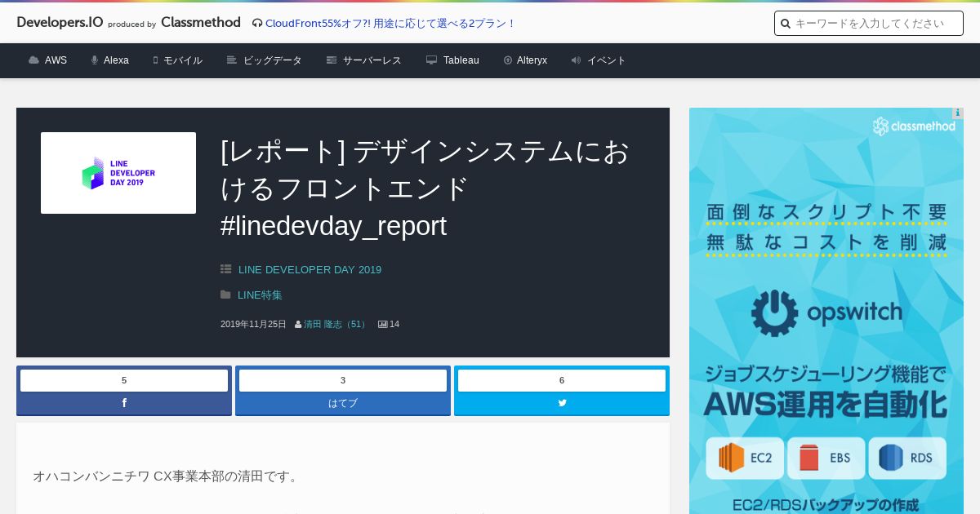Click the speaker icon next to イベント
The height and width of the screenshot is (514, 980).
[576, 60]
